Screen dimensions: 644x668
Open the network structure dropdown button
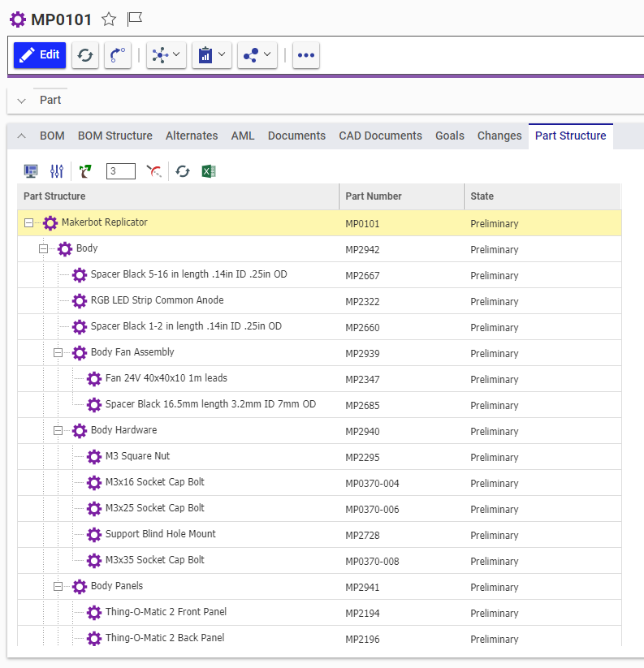[166, 55]
